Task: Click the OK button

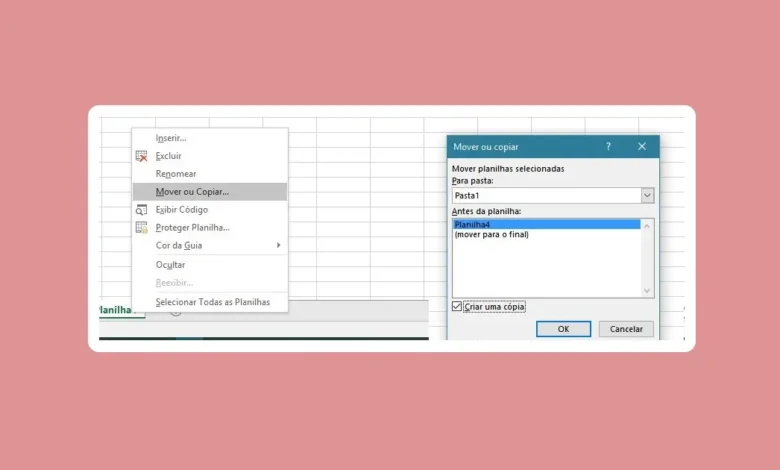Action: coord(564,329)
